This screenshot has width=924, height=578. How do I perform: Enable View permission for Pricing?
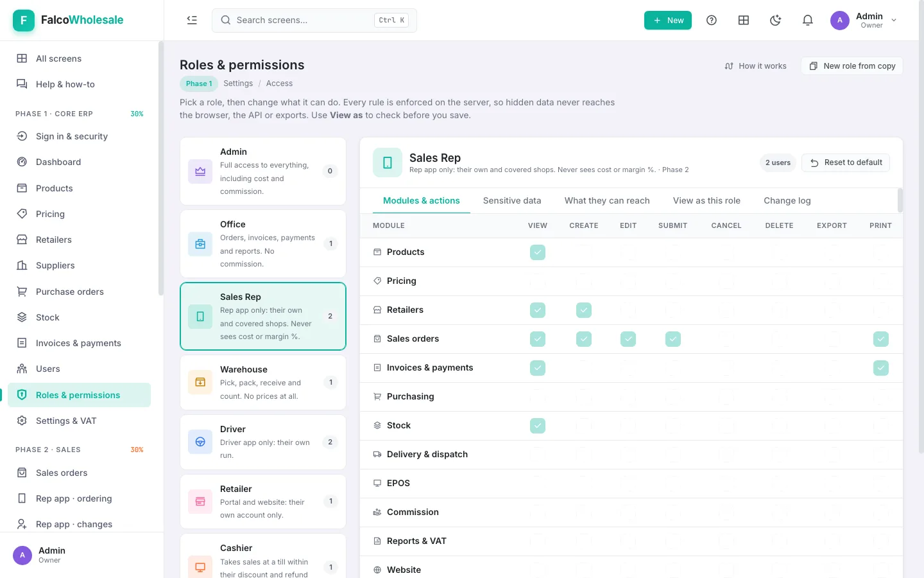coord(538,281)
